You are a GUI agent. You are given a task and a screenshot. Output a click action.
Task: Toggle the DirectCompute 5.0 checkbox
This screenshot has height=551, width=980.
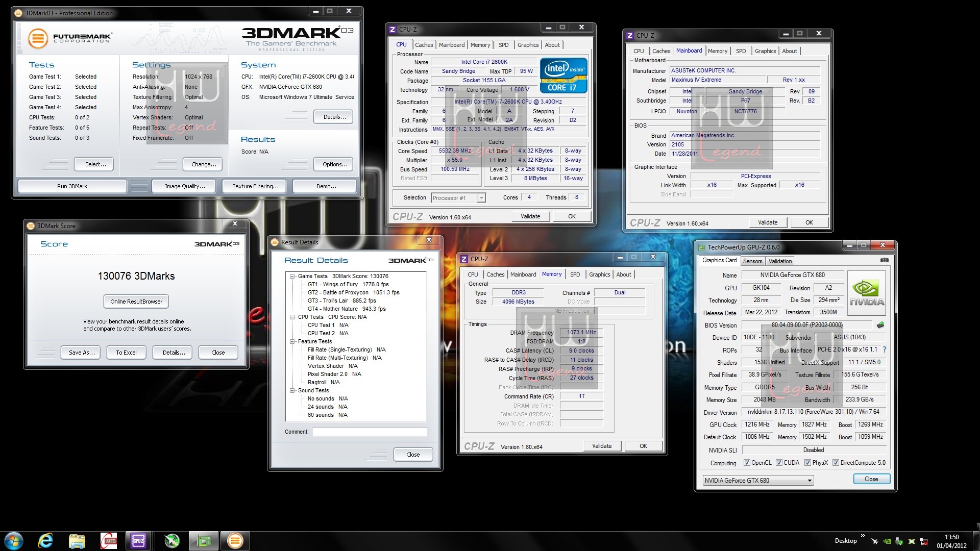[x=836, y=463]
